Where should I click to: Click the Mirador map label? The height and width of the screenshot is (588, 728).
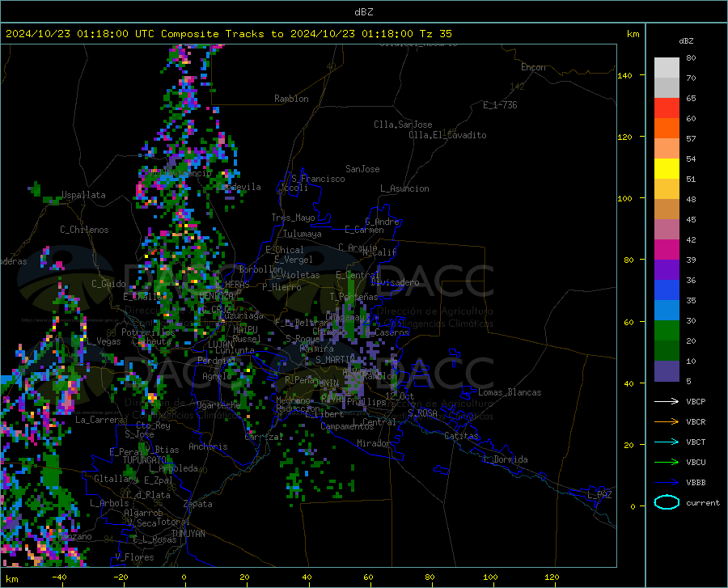[373, 443]
